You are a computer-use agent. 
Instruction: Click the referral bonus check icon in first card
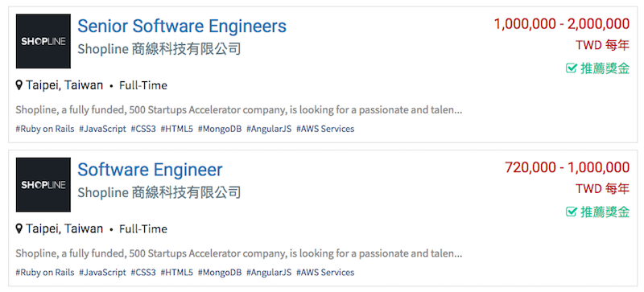572,68
